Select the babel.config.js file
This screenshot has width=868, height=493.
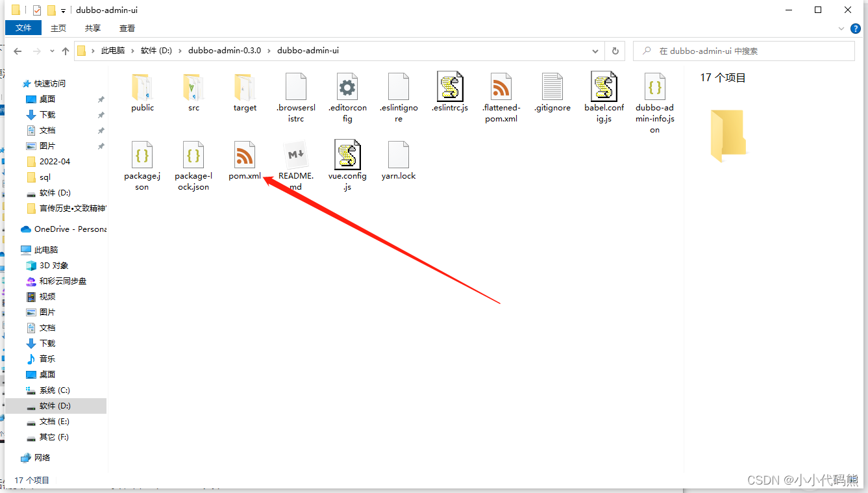point(604,97)
